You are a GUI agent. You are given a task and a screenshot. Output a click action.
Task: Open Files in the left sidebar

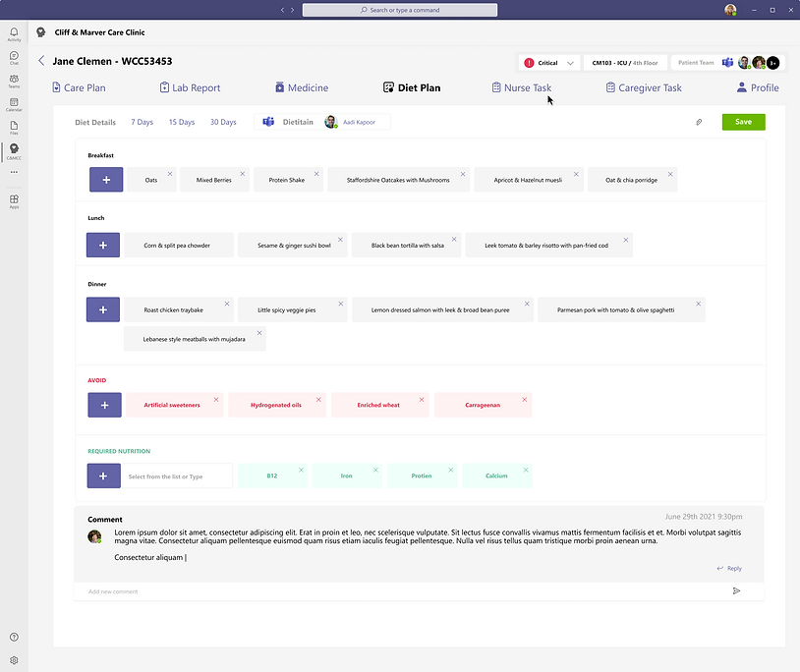click(14, 128)
